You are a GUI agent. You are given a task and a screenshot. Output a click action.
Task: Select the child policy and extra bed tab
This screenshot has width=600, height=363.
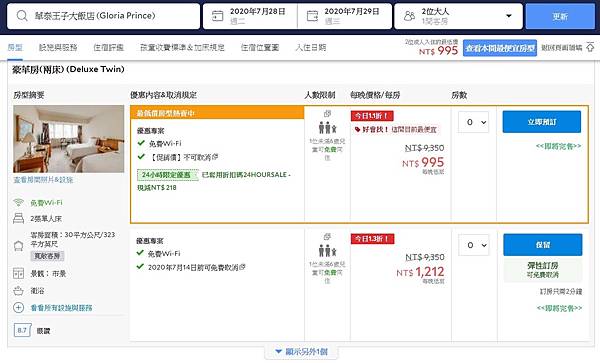(182, 47)
